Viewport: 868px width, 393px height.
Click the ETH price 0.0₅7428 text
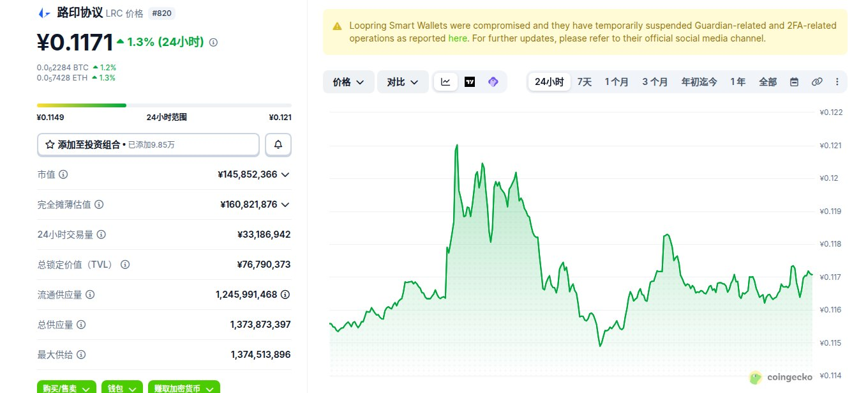tap(62, 78)
